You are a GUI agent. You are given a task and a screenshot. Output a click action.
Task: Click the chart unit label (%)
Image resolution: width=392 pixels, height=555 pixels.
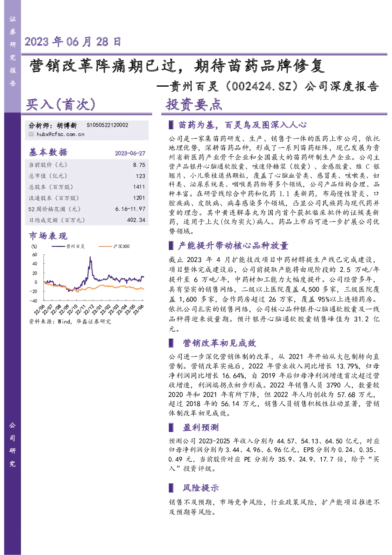pos(34,246)
